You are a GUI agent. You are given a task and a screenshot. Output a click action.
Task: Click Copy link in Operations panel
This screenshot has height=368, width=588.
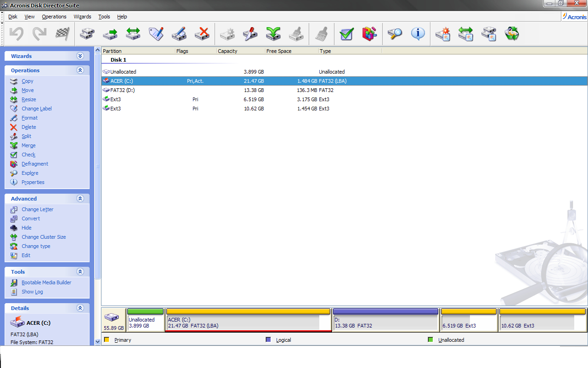coord(28,81)
